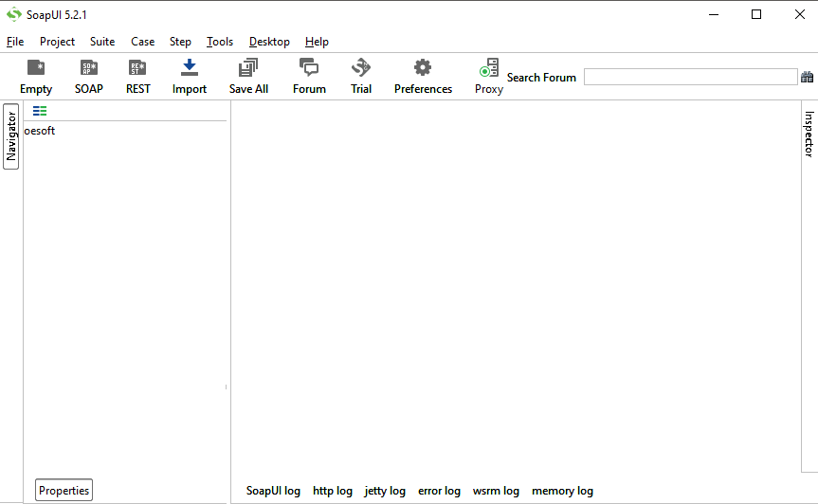
Task: Toggle the Inspector side tab
Action: [x=809, y=134]
